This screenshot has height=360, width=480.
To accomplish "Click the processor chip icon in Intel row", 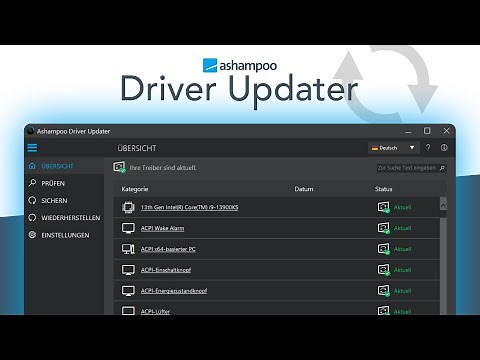I will tap(128, 207).
